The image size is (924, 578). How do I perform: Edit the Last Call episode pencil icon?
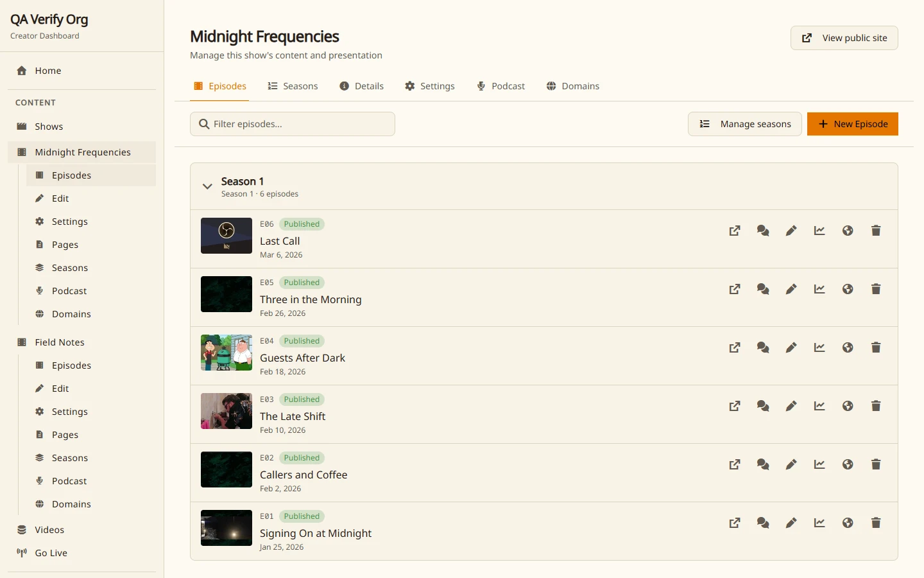[791, 231]
